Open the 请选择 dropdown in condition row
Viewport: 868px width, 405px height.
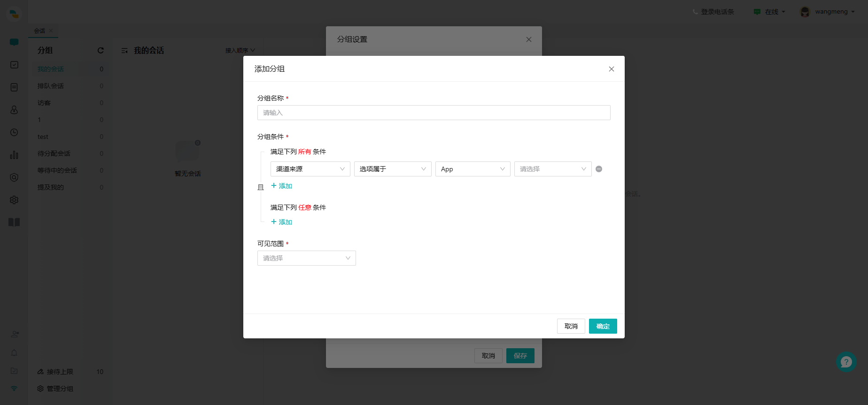(553, 169)
